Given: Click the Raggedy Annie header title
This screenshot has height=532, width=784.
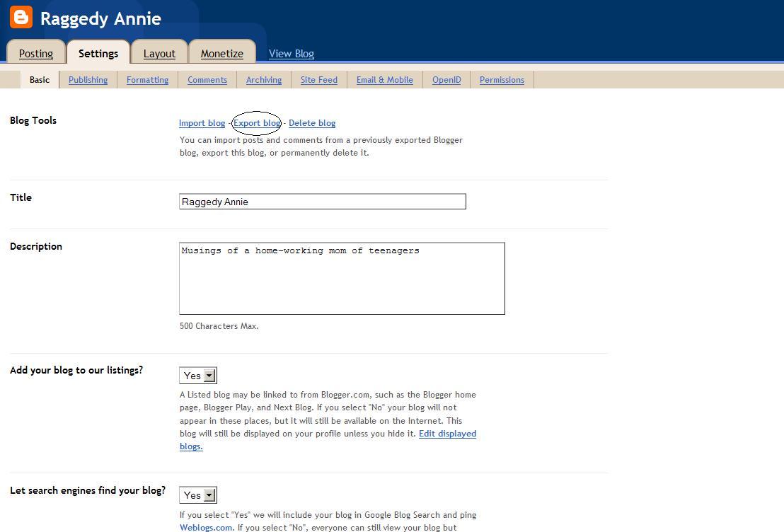Looking at the screenshot, I should 100,19.
